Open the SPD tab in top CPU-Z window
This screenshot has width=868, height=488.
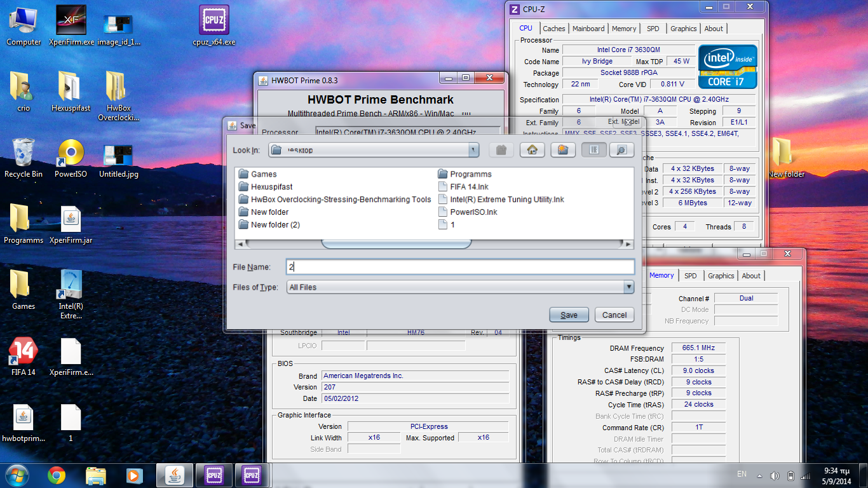click(653, 29)
